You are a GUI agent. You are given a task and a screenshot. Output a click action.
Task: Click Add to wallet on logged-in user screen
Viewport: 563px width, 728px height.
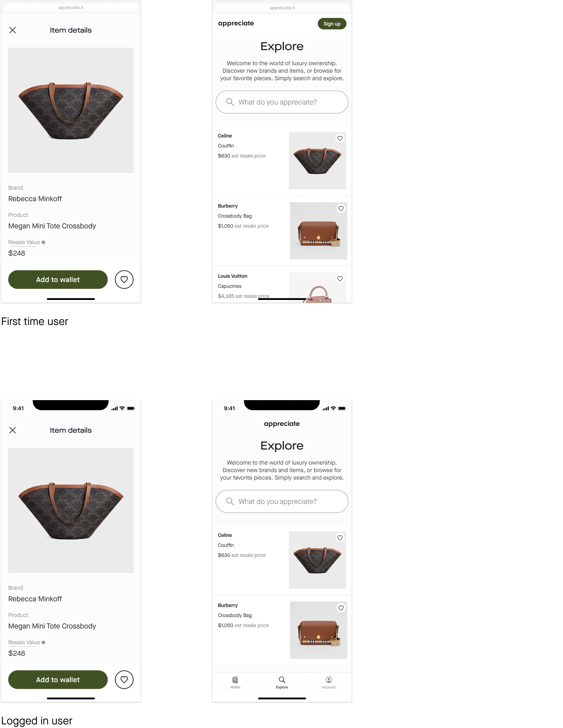[x=58, y=679]
